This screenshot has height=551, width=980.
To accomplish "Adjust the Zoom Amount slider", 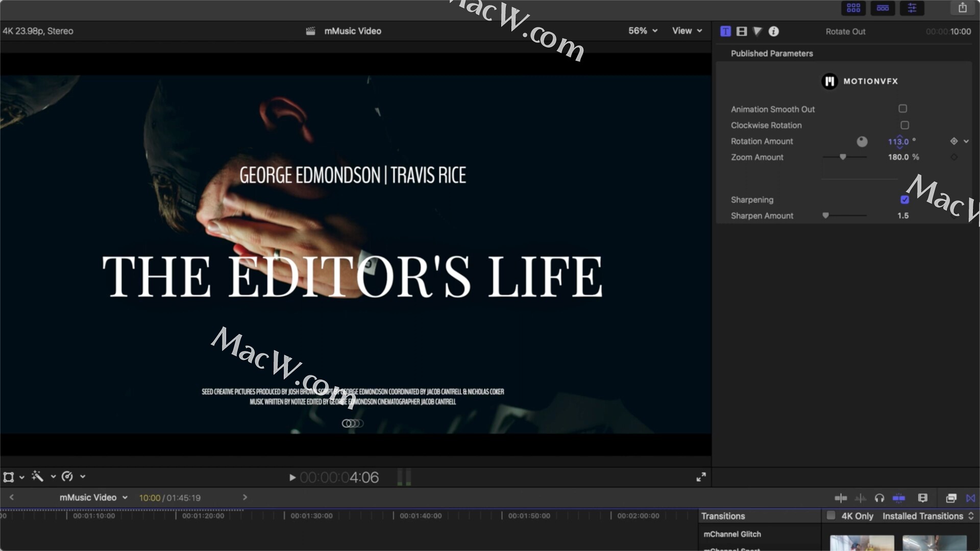I will [x=843, y=157].
